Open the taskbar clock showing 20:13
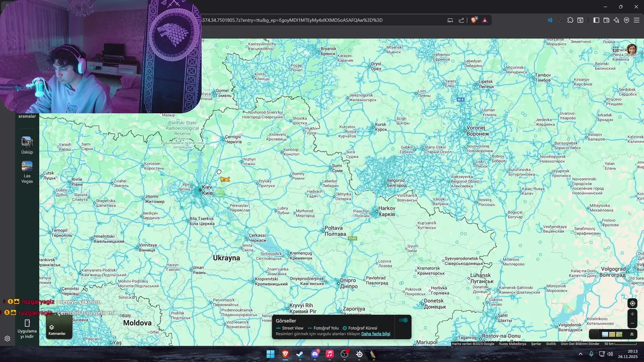644x362 pixels. 628,354
